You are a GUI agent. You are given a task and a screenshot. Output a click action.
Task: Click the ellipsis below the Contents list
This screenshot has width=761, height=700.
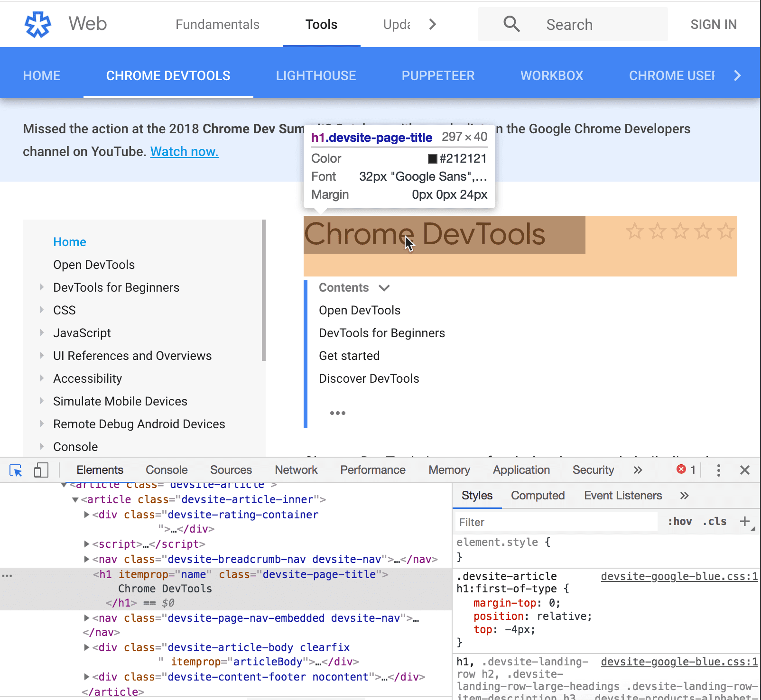point(338,413)
